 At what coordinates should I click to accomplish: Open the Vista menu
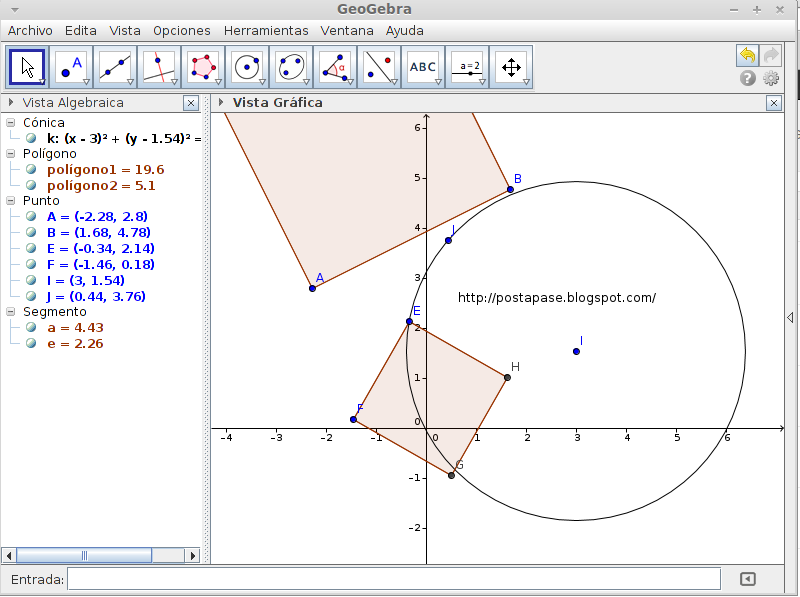(x=124, y=30)
